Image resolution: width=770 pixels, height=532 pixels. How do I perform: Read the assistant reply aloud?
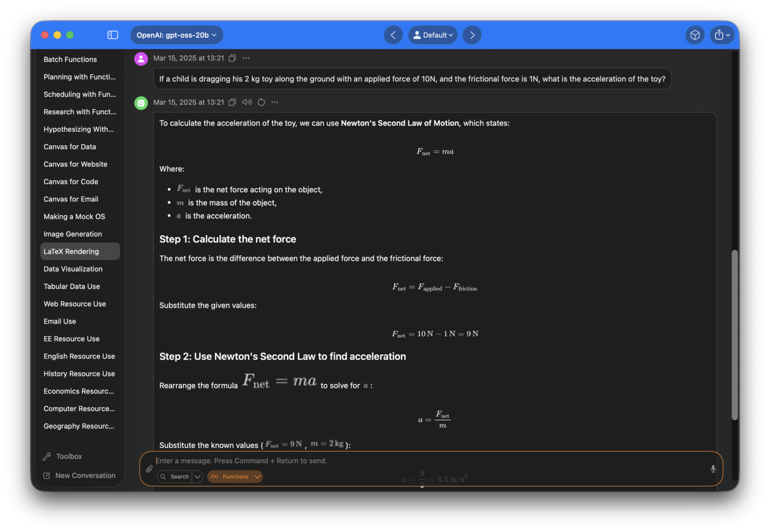(x=247, y=102)
